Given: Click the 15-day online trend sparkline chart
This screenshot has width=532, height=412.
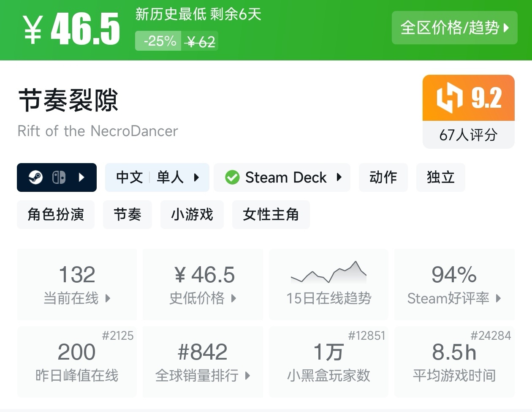Looking at the screenshot, I should 328,272.
